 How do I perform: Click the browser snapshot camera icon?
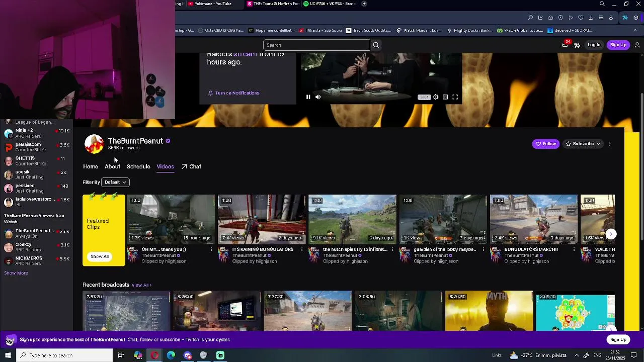[x=550, y=18]
